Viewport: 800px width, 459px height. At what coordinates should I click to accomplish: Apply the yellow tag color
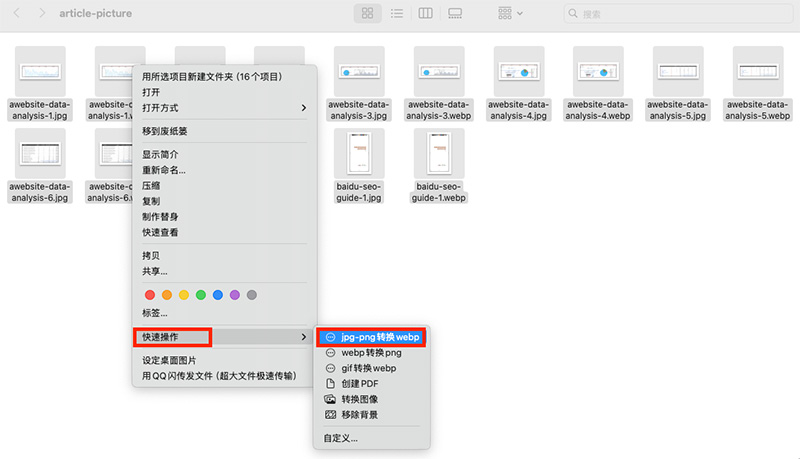click(184, 295)
